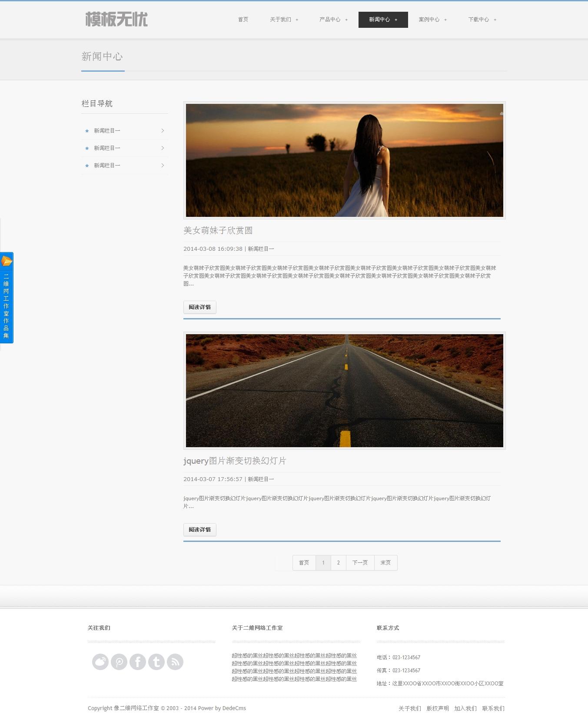This screenshot has width=588, height=724.
Task: Click the orange icon on floating side widget
Action: 7,261
